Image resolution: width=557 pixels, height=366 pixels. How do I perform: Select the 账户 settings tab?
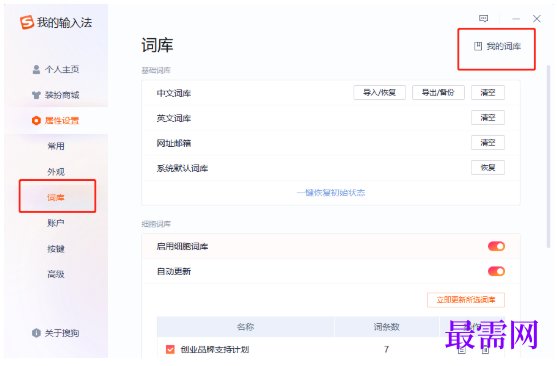tap(56, 223)
